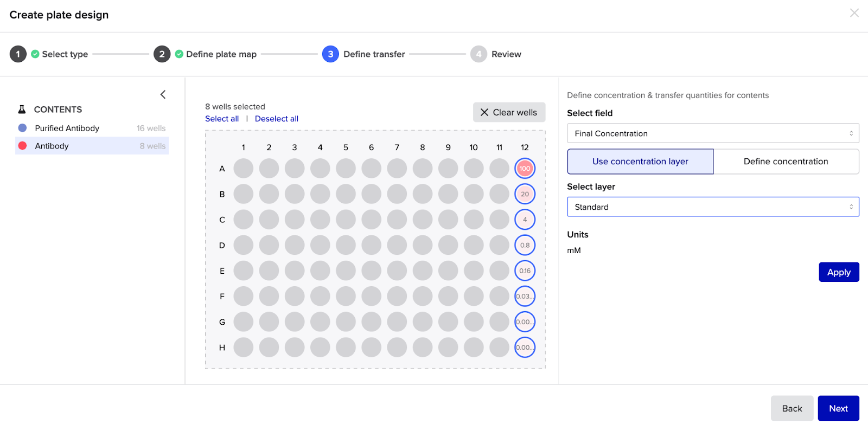
Task: Click empty well A1 on the plate
Action: pos(243,169)
